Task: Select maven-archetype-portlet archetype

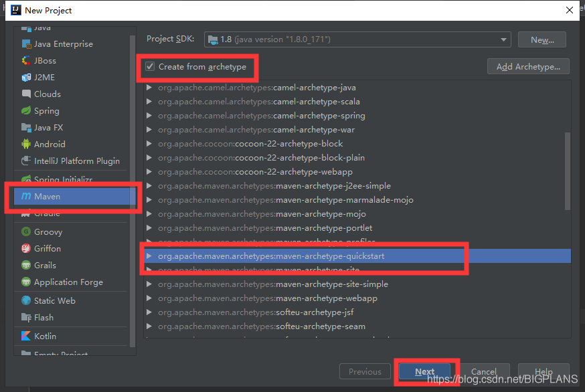Action: [357, 228]
